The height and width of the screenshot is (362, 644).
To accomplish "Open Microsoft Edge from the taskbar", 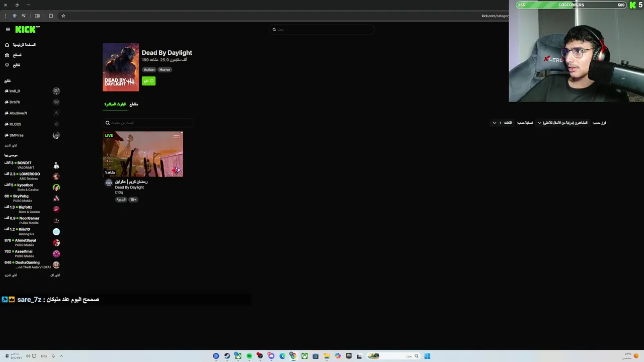I will [x=282, y=356].
